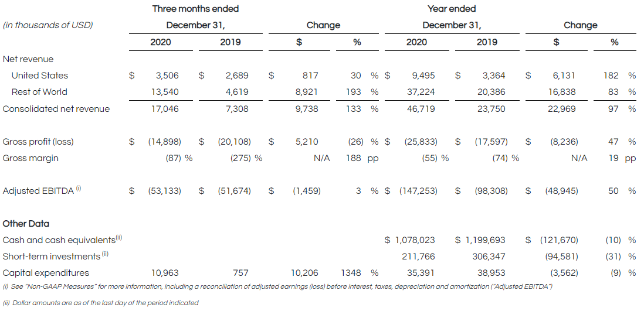Click the Other Data section heading
This screenshot has width=644, height=311.
(26, 224)
